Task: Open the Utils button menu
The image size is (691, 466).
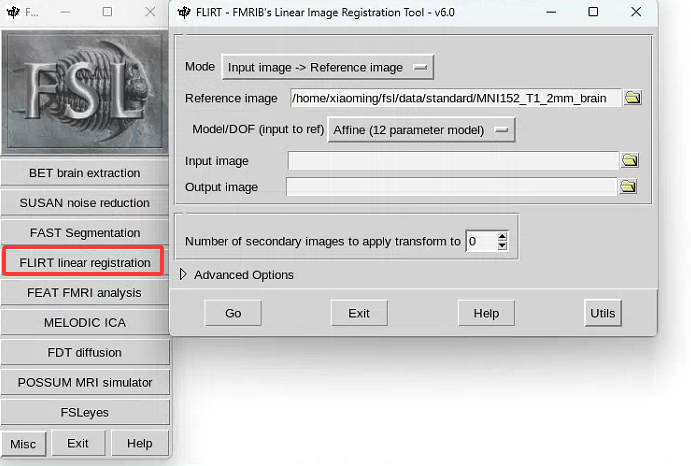Action: coord(603,313)
